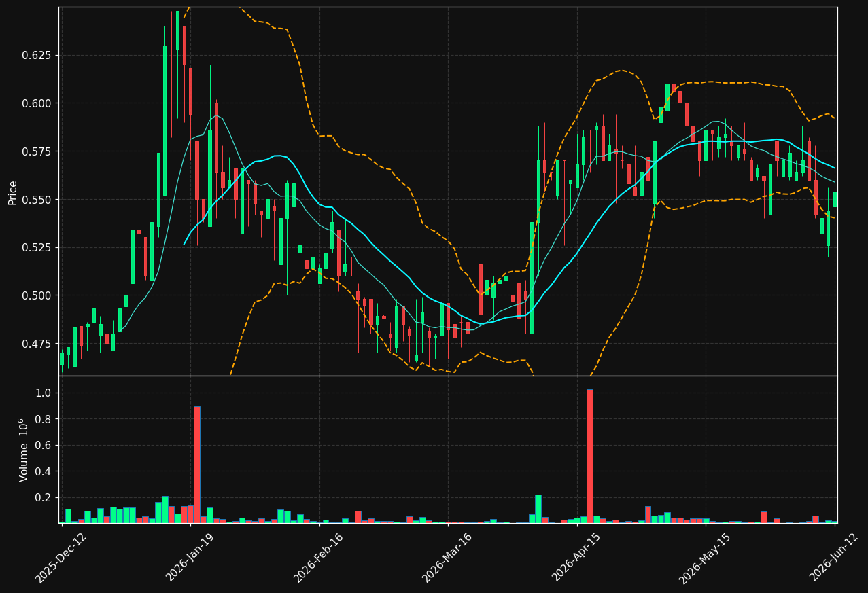
Task: Click the Volume axis title
Action: tap(24, 450)
